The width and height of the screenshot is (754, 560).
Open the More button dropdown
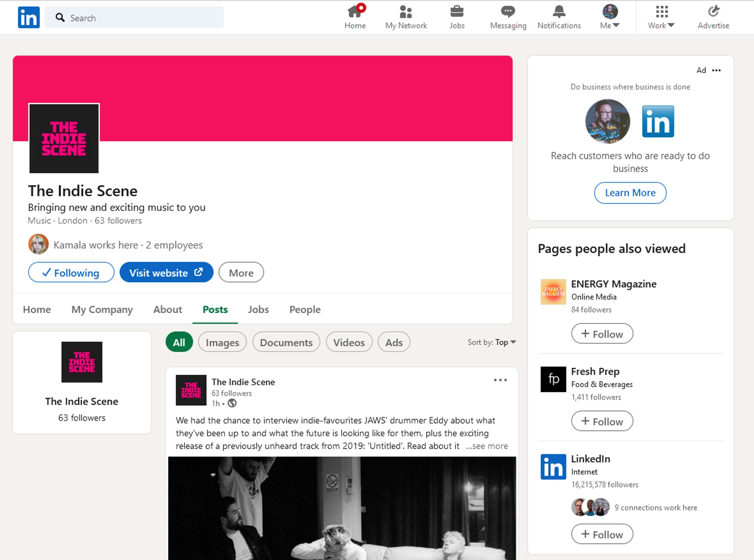(241, 272)
